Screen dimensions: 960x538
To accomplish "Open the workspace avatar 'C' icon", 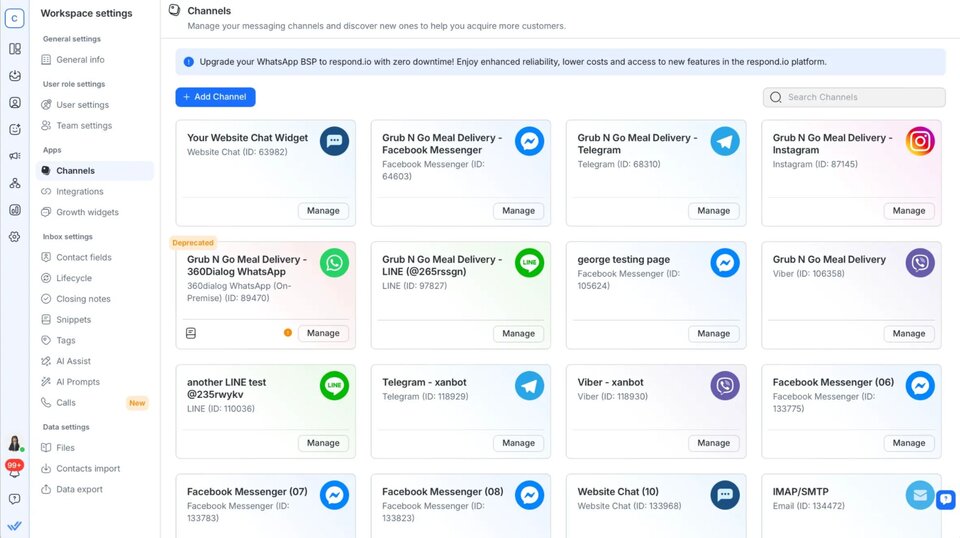I will coord(15,18).
